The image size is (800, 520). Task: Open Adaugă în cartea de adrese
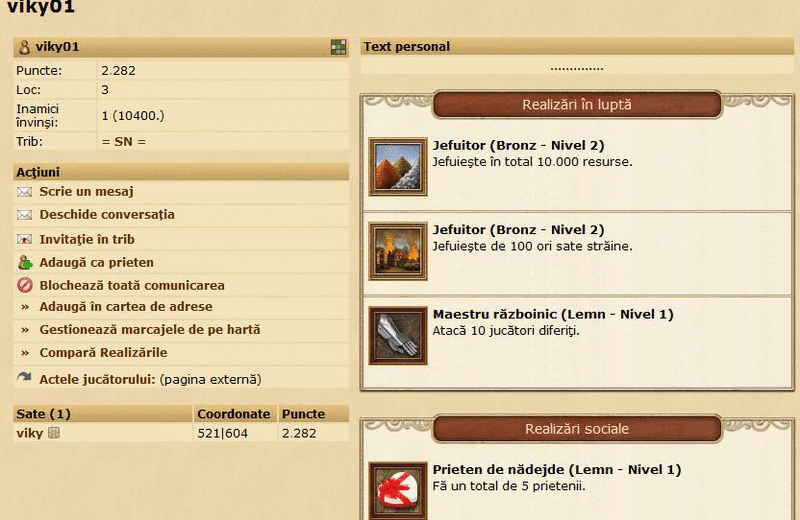126,307
